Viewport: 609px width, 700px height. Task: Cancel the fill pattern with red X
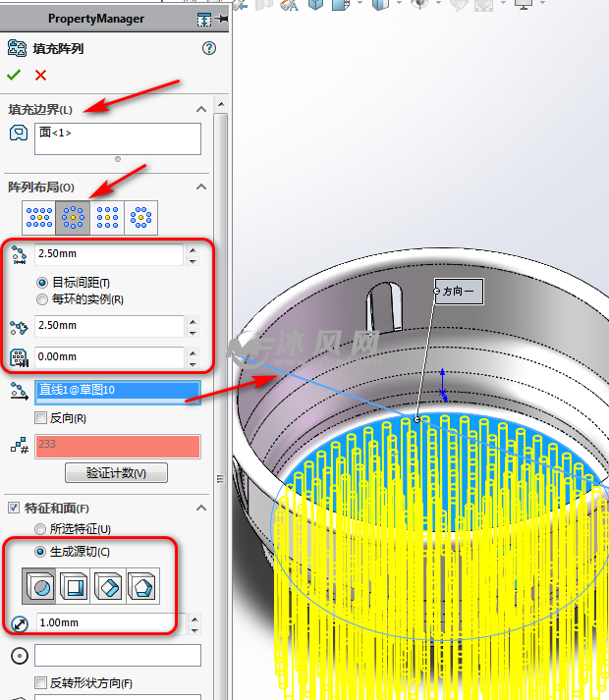coord(40,75)
